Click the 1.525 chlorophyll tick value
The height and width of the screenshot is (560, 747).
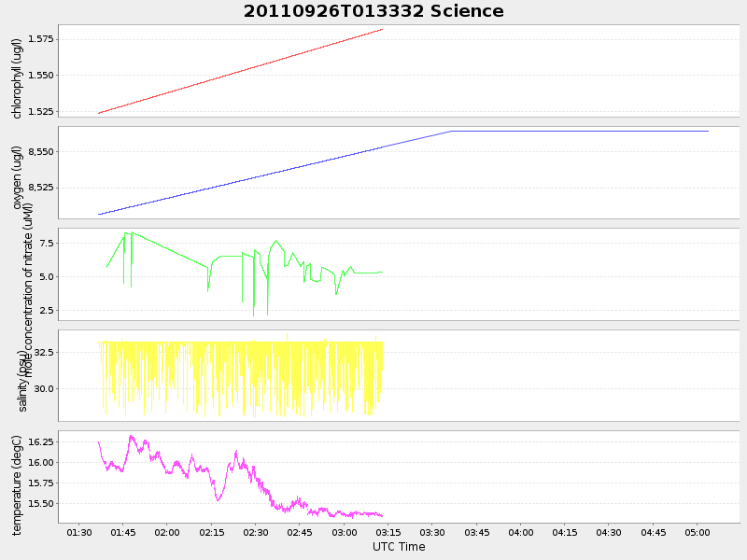(x=41, y=111)
